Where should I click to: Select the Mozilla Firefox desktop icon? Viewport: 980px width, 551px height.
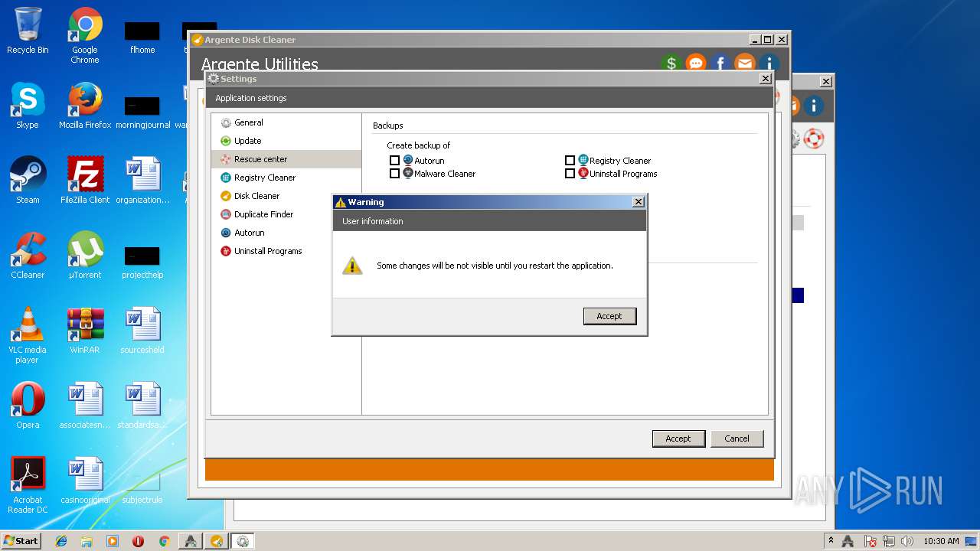pyautogui.click(x=85, y=106)
